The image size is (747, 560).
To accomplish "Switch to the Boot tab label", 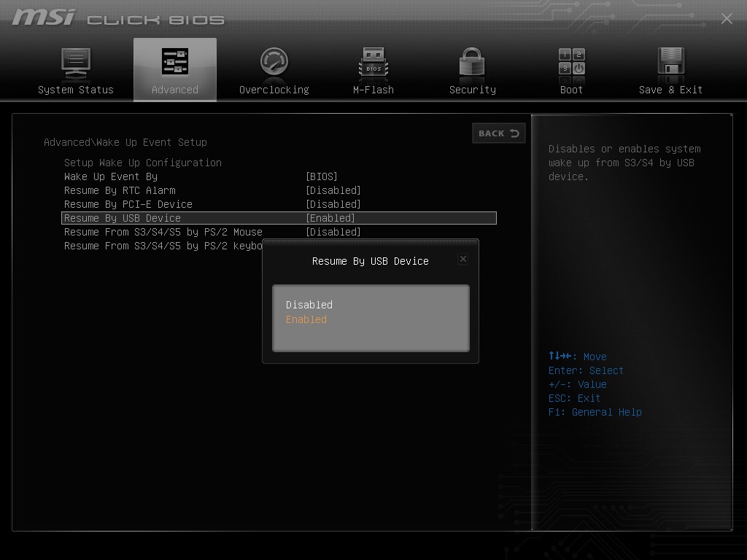I will [572, 90].
